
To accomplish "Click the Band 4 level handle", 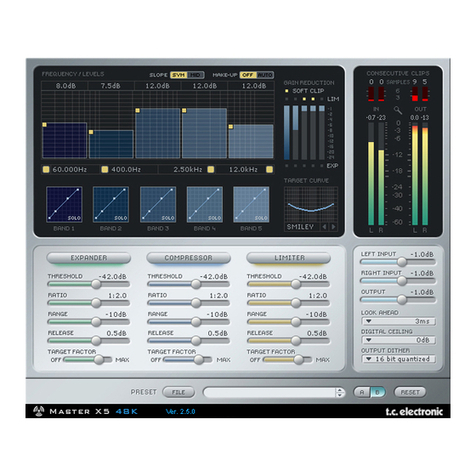I will click(x=184, y=110).
